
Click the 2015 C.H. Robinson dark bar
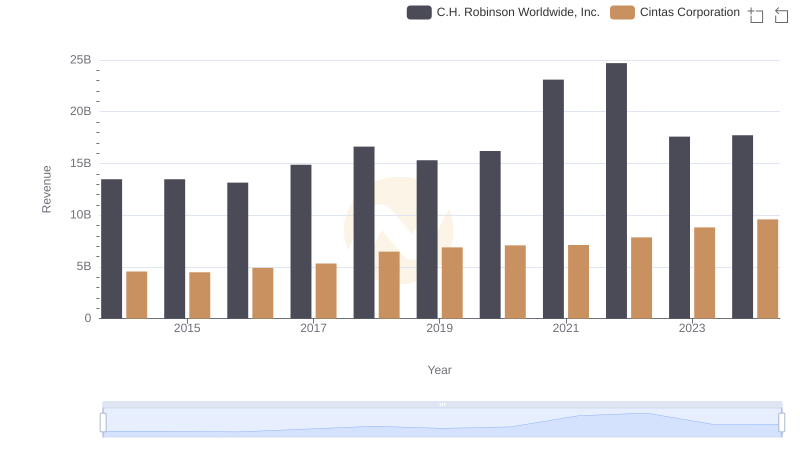click(x=174, y=249)
